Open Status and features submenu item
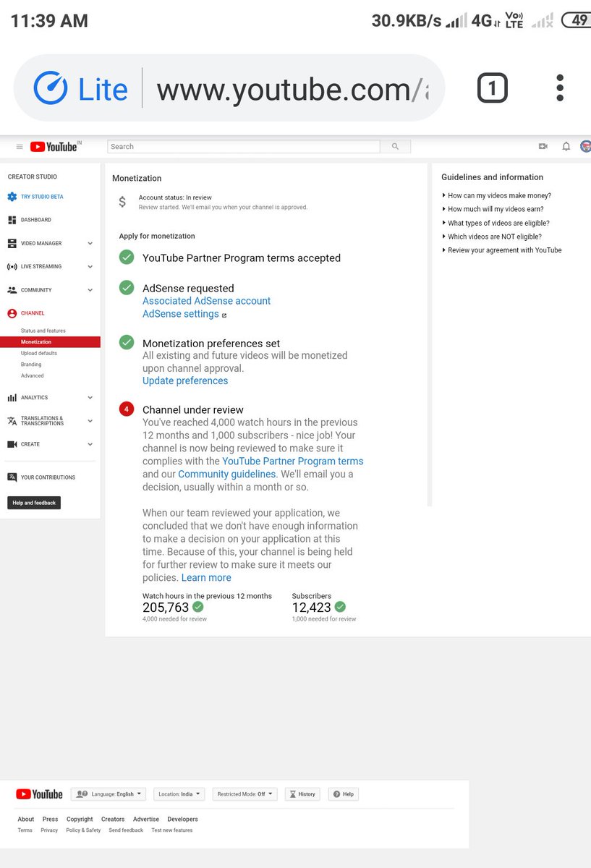The width and height of the screenshot is (591, 868). (43, 331)
